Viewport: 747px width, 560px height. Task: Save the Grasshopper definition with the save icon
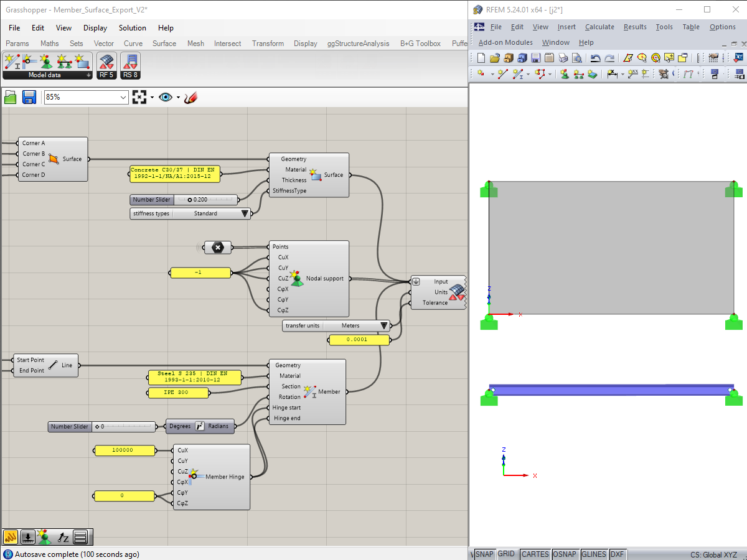(x=29, y=97)
